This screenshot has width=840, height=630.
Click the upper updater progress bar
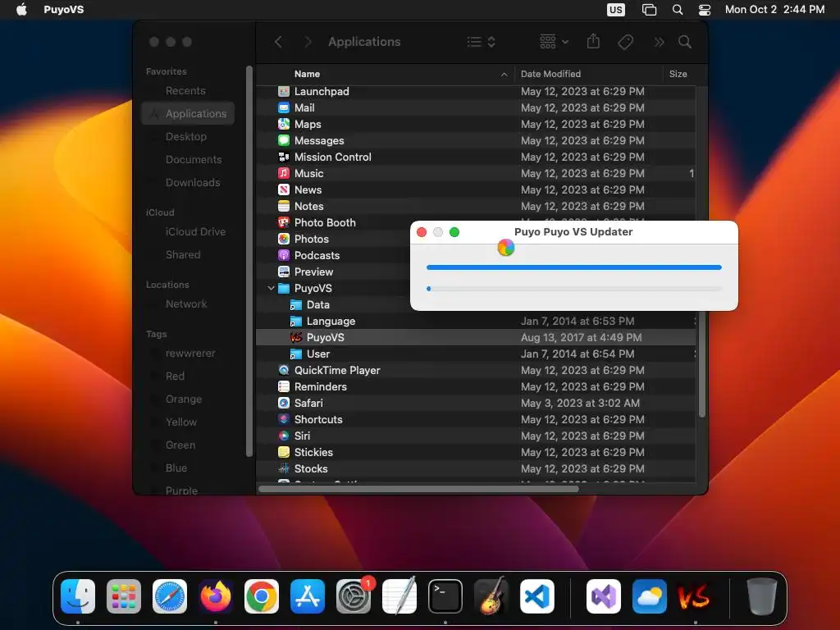coord(573,267)
